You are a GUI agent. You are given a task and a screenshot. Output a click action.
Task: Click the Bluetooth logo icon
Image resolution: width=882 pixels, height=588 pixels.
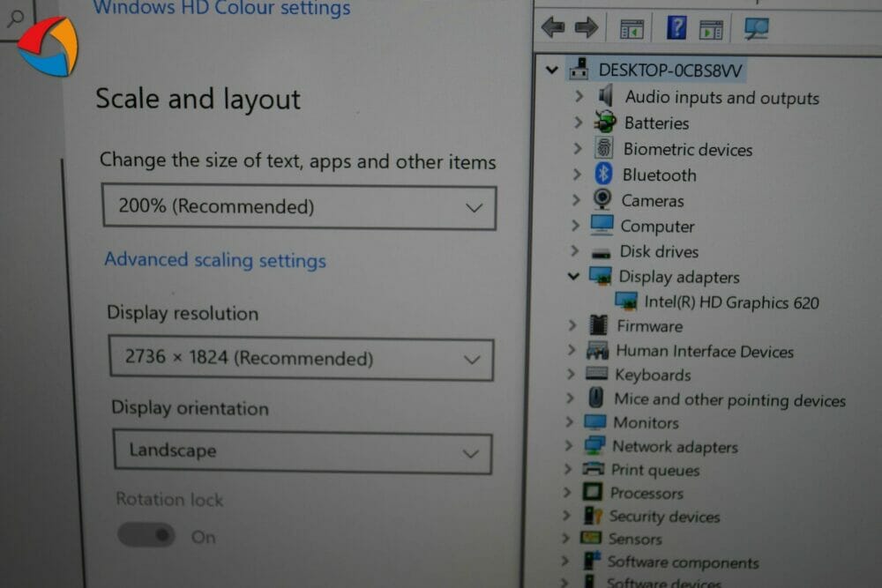click(x=603, y=174)
